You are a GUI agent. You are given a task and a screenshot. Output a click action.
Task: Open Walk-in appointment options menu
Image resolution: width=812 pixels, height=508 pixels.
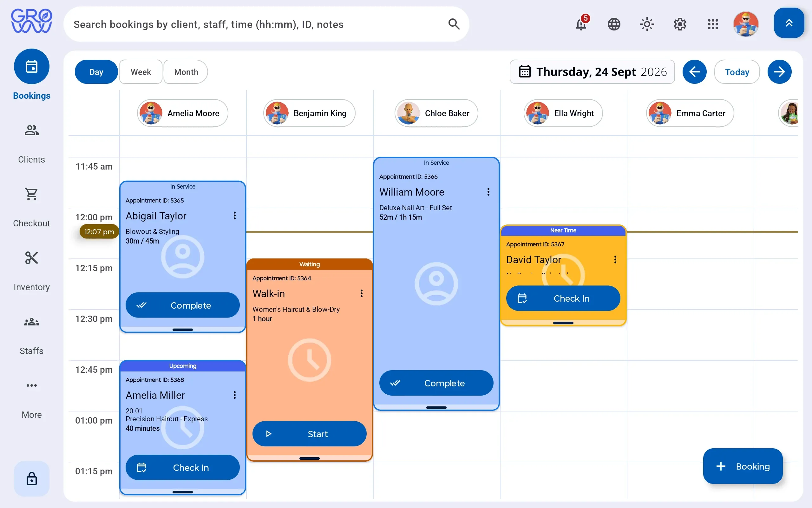[x=361, y=294]
